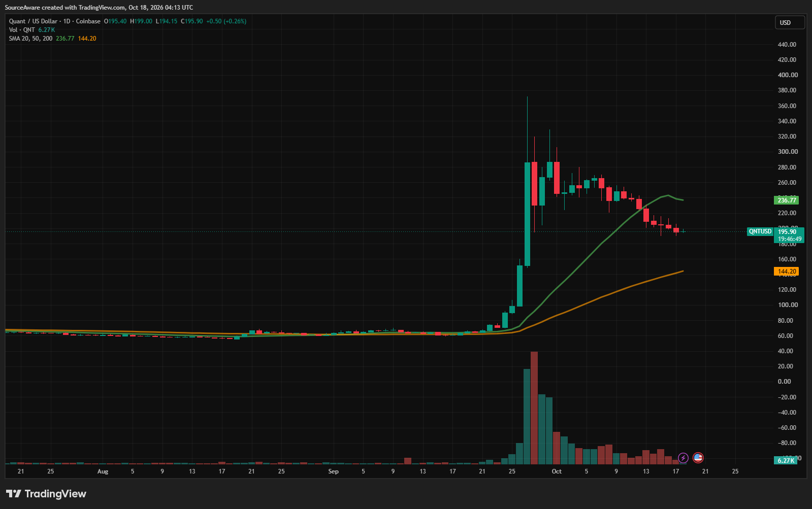This screenshot has width=812, height=509.
Task: Click the TradingView logo
Action: pos(46,494)
